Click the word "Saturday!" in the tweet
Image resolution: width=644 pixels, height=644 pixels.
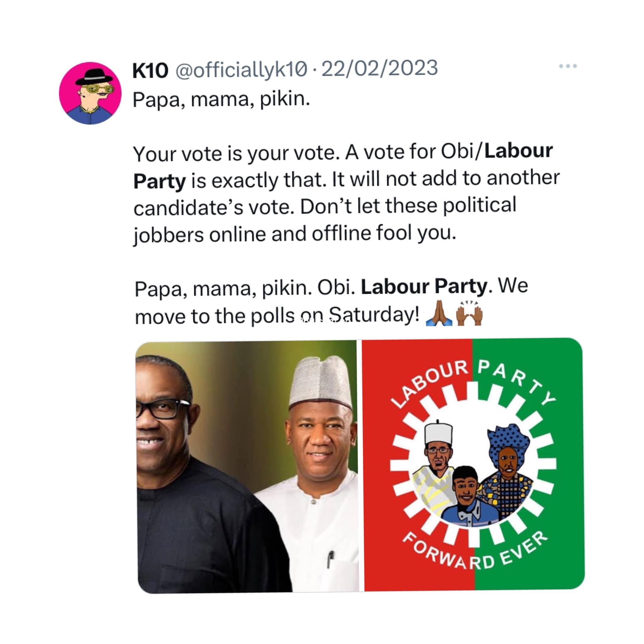[374, 315]
